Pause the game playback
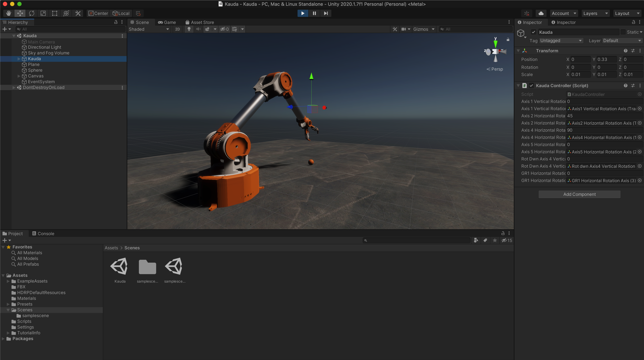Viewport: 644px width, 360px height. click(314, 13)
